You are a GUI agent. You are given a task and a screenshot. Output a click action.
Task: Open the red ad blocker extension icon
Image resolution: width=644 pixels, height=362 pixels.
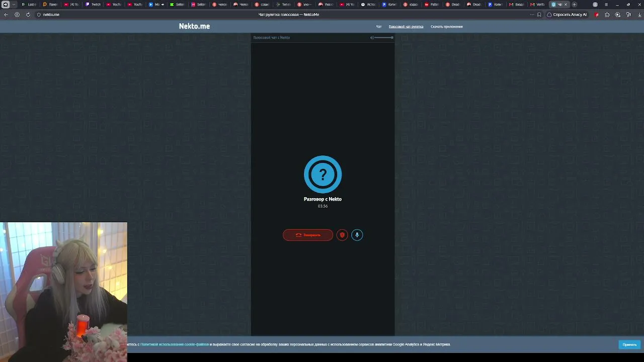[597, 15]
